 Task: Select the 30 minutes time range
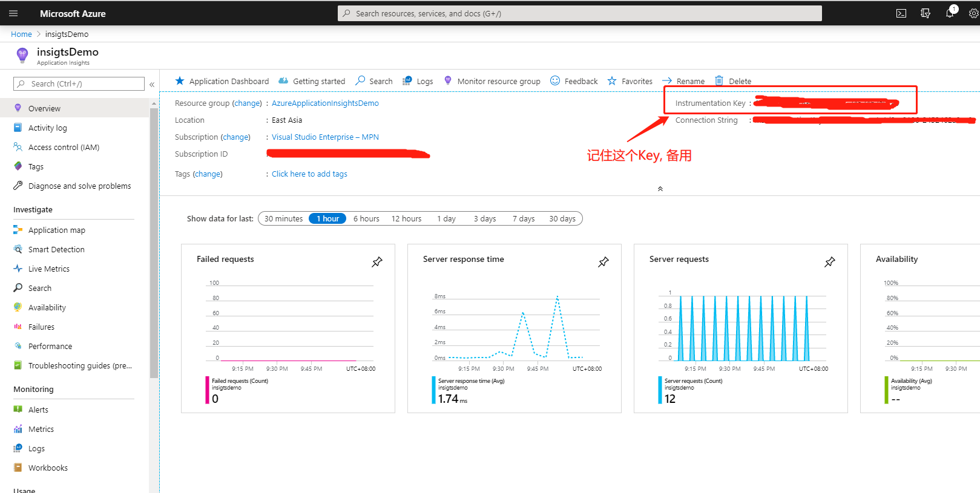[x=283, y=218]
